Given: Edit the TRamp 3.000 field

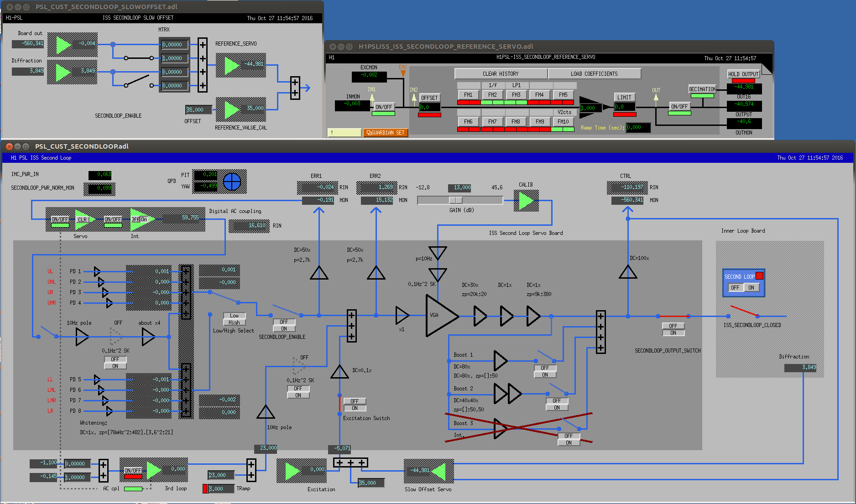Looking at the screenshot, I should pyautogui.click(x=221, y=489).
